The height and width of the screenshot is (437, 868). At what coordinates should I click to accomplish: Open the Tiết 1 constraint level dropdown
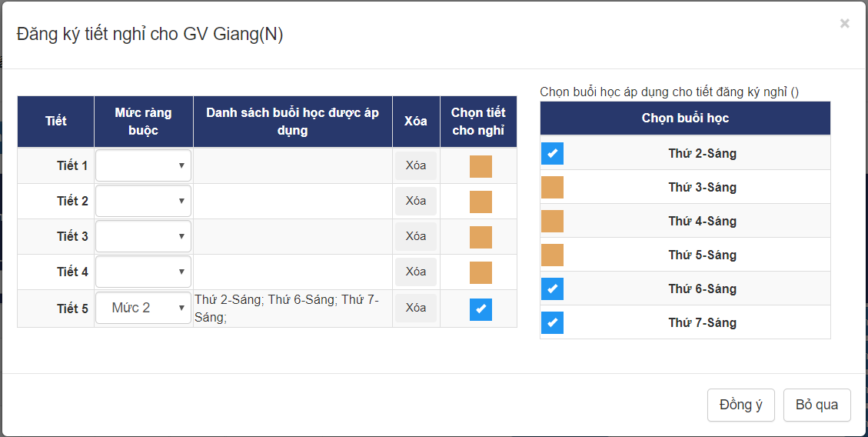pos(143,165)
